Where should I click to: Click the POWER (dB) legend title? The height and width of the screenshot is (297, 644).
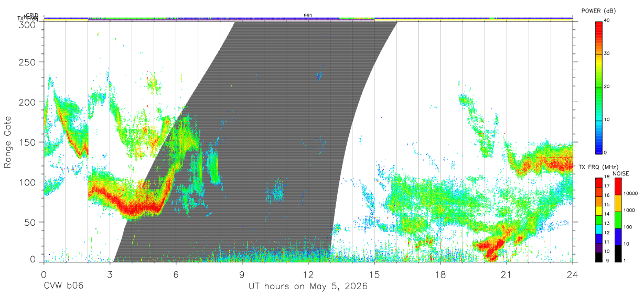598,10
